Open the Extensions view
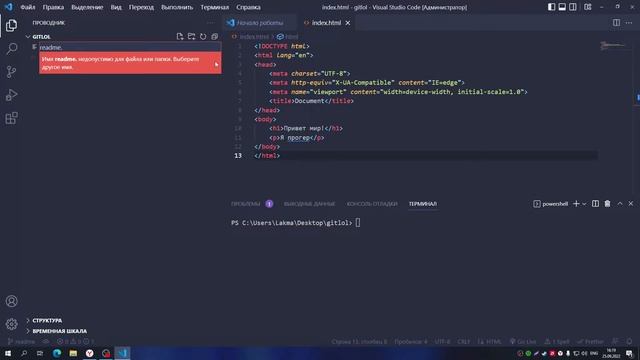The width and height of the screenshot is (640, 360). 11,118
